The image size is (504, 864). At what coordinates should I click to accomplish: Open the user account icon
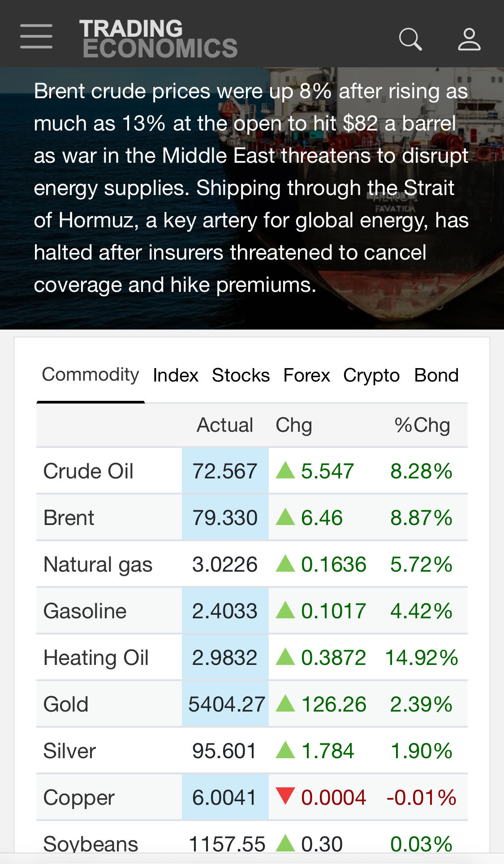click(469, 39)
